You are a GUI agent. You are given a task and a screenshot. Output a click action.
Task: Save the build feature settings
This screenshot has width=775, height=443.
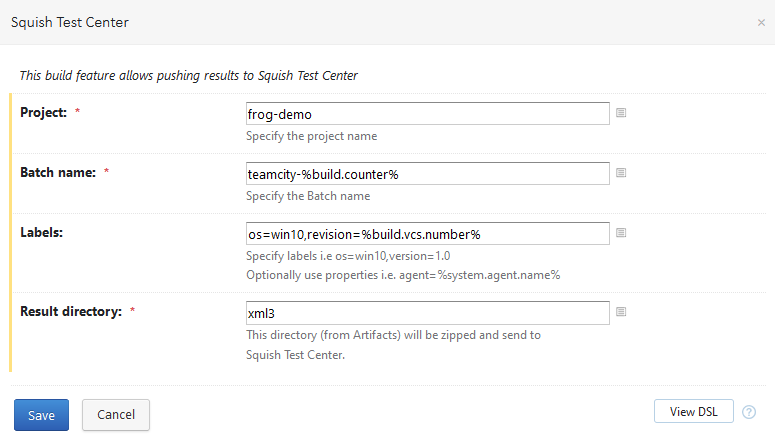(41, 414)
